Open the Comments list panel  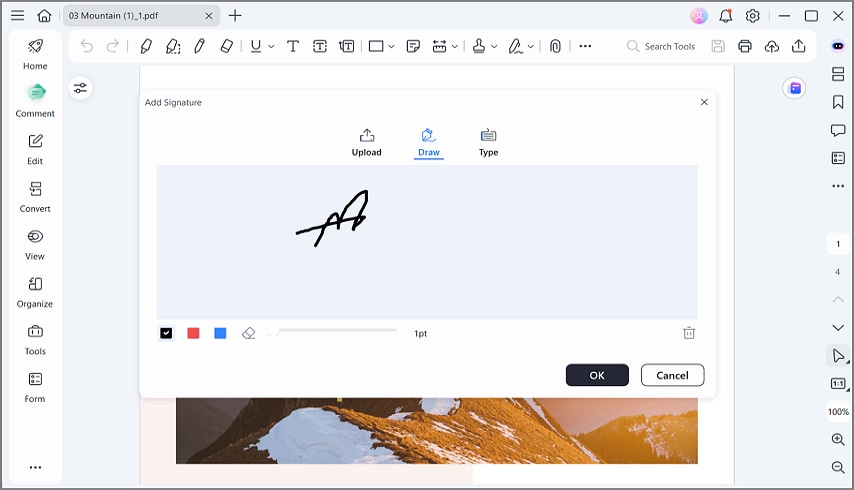pyautogui.click(x=838, y=130)
